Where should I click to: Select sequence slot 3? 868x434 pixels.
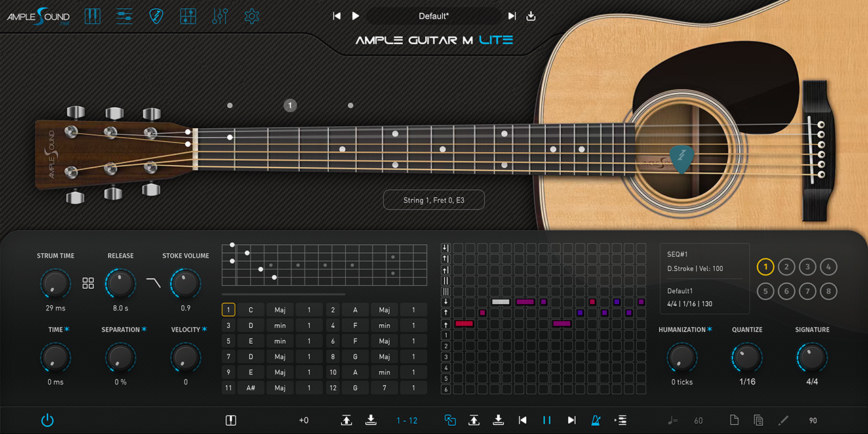pyautogui.click(x=807, y=267)
